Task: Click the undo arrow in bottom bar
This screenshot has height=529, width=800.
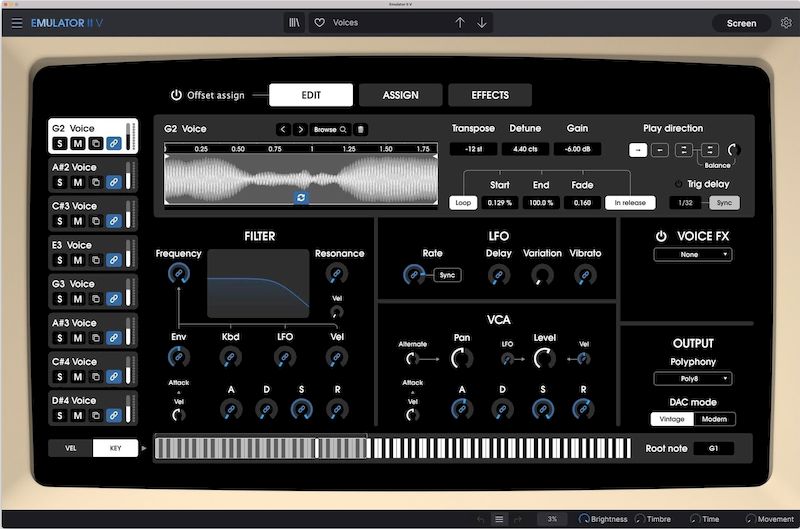Action: tap(480, 519)
